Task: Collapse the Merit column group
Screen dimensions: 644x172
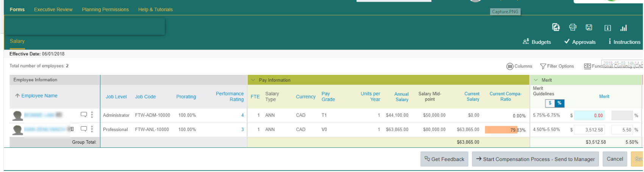Action: pos(536,80)
